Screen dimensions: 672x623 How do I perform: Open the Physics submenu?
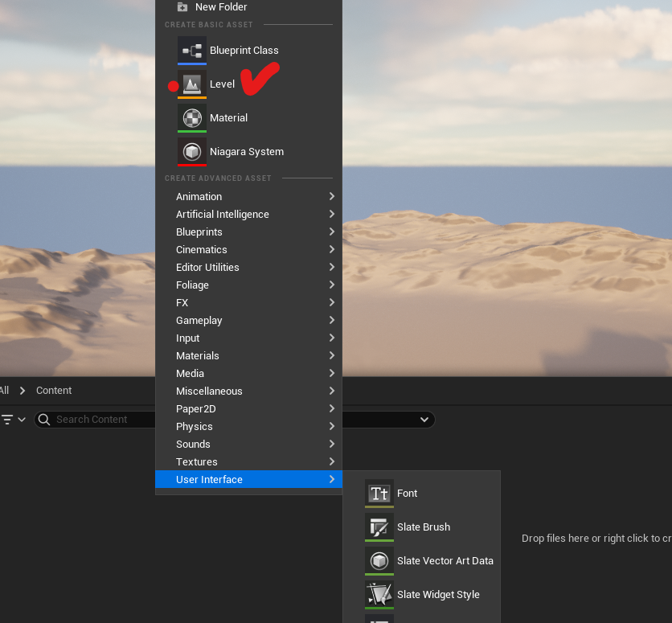[x=248, y=427]
